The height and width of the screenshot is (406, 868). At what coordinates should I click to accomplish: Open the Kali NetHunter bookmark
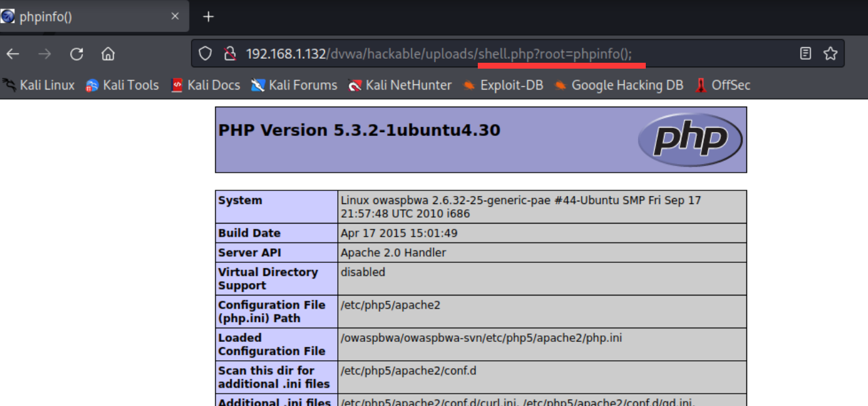pyautogui.click(x=400, y=85)
